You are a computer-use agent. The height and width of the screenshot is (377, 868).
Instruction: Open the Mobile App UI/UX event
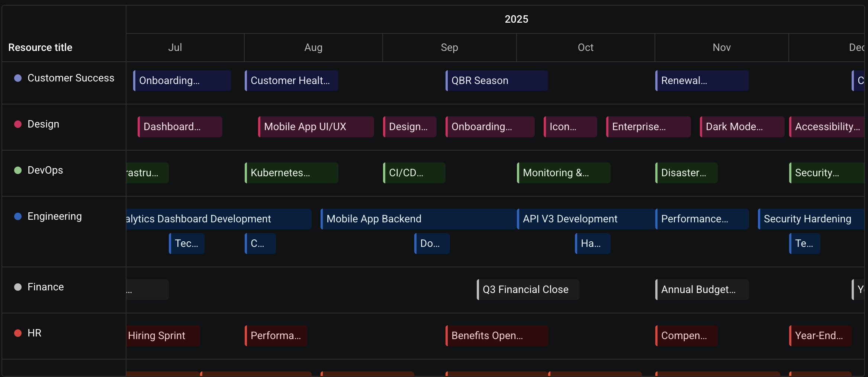coord(316,127)
